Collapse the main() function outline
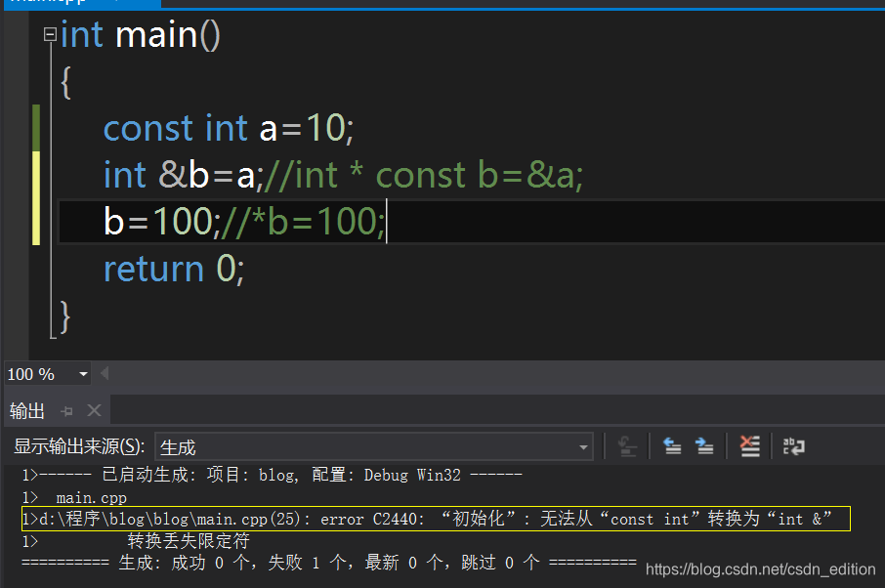 pos(50,35)
